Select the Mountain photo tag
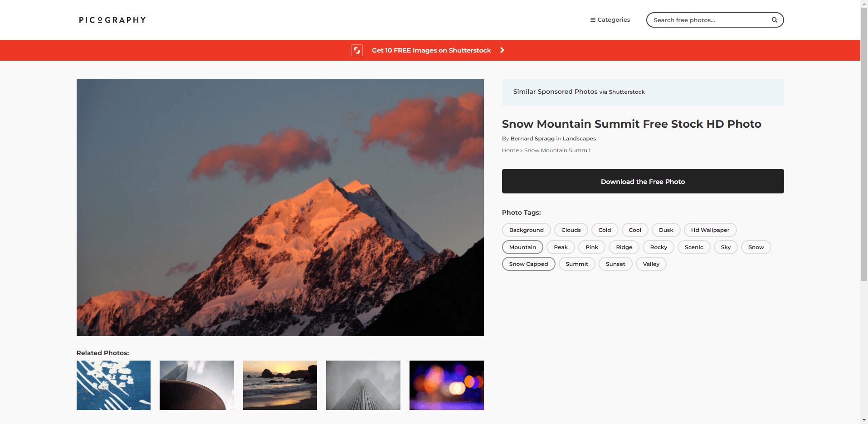Image resolution: width=868 pixels, height=424 pixels. (x=522, y=247)
